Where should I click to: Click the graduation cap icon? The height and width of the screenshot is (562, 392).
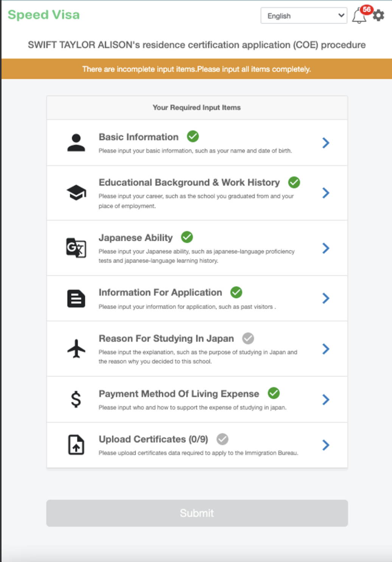click(x=76, y=193)
